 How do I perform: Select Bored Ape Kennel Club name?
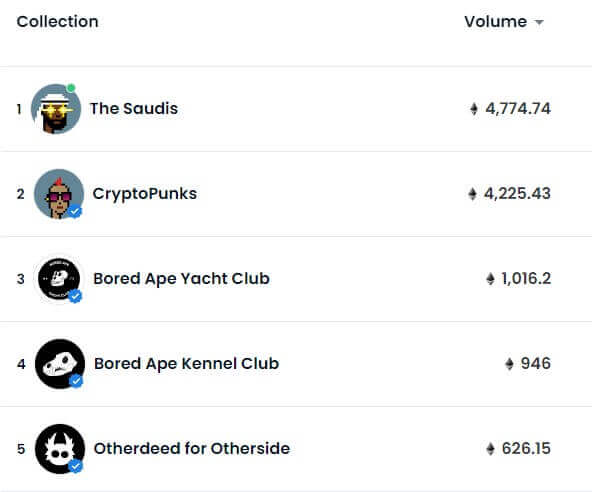point(187,364)
